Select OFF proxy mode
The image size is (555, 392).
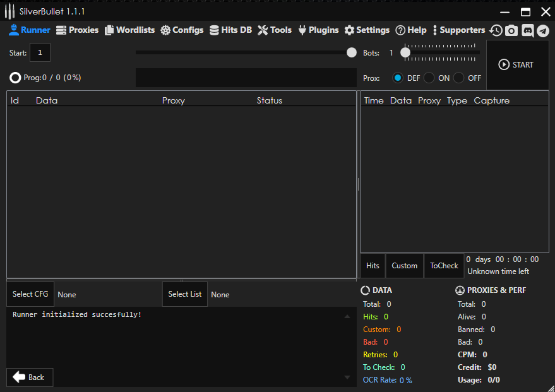click(x=458, y=78)
